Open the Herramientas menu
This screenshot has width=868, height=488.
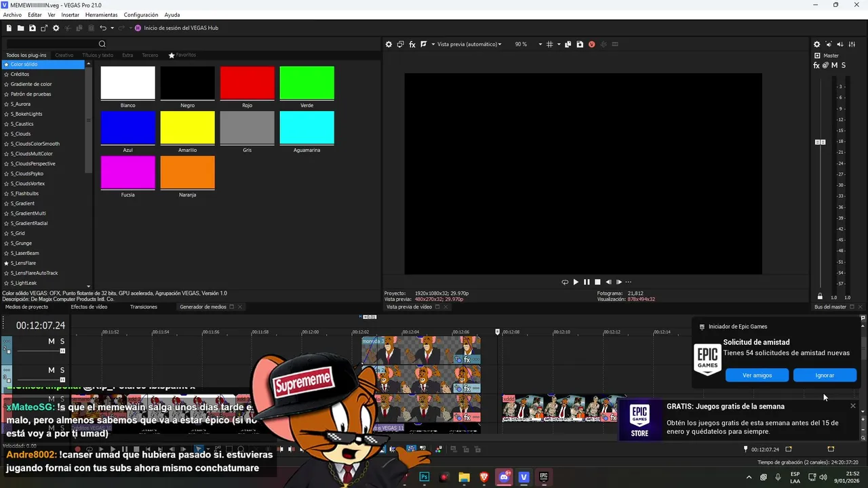tap(101, 15)
